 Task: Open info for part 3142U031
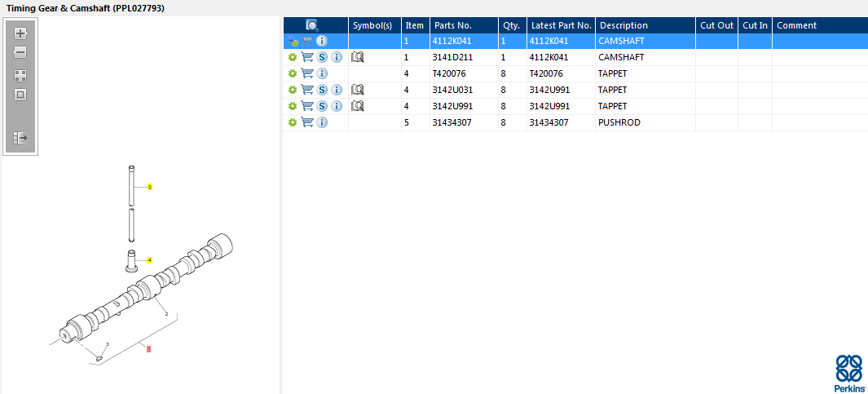pos(337,90)
